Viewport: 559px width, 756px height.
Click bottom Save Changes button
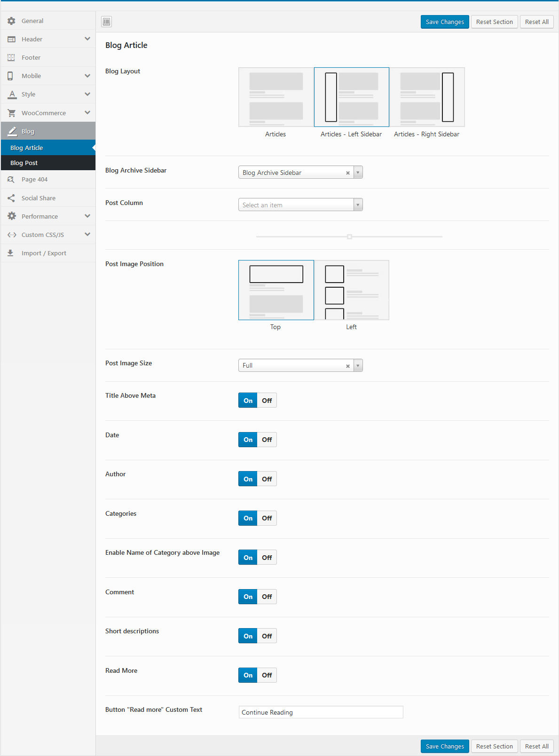pyautogui.click(x=445, y=746)
